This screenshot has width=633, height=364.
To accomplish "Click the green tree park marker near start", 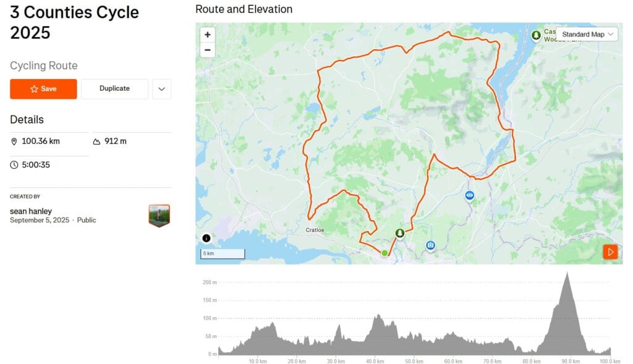I will tap(400, 233).
